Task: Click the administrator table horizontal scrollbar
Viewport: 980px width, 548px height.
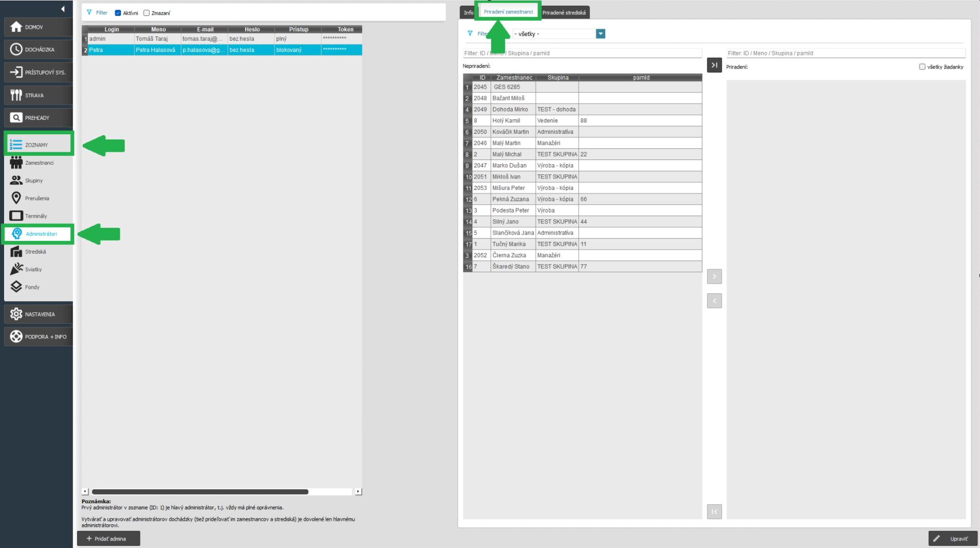Action: tap(200, 492)
